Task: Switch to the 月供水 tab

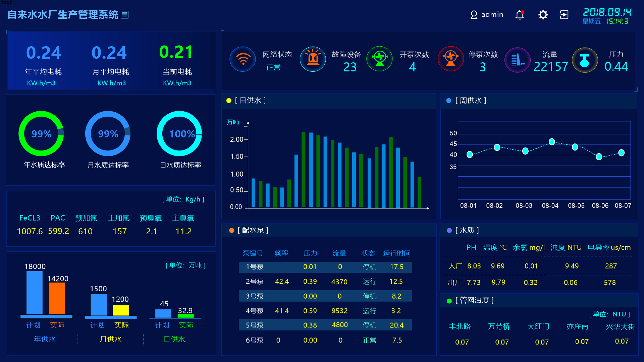Action: (110, 339)
